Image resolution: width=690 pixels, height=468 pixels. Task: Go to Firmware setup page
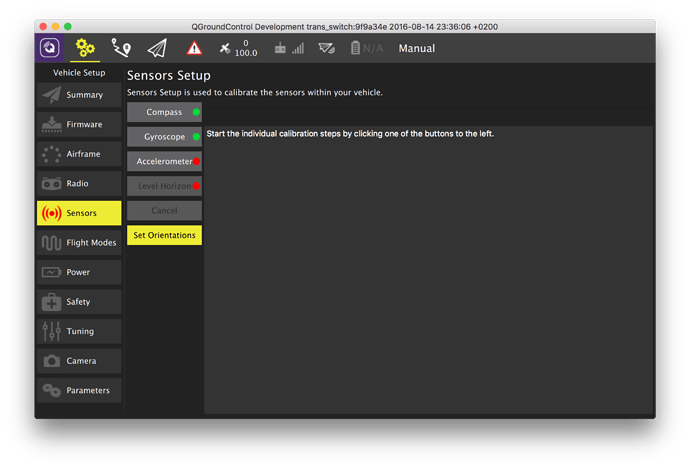pyautogui.click(x=79, y=125)
